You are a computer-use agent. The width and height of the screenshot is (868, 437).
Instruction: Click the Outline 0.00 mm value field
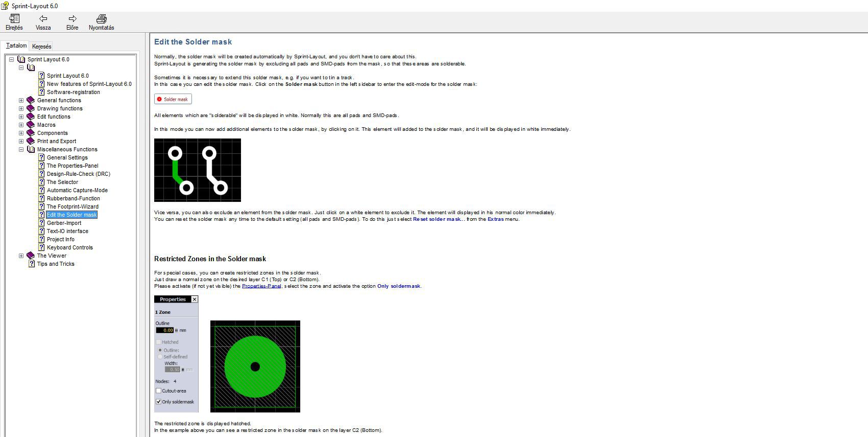point(165,330)
